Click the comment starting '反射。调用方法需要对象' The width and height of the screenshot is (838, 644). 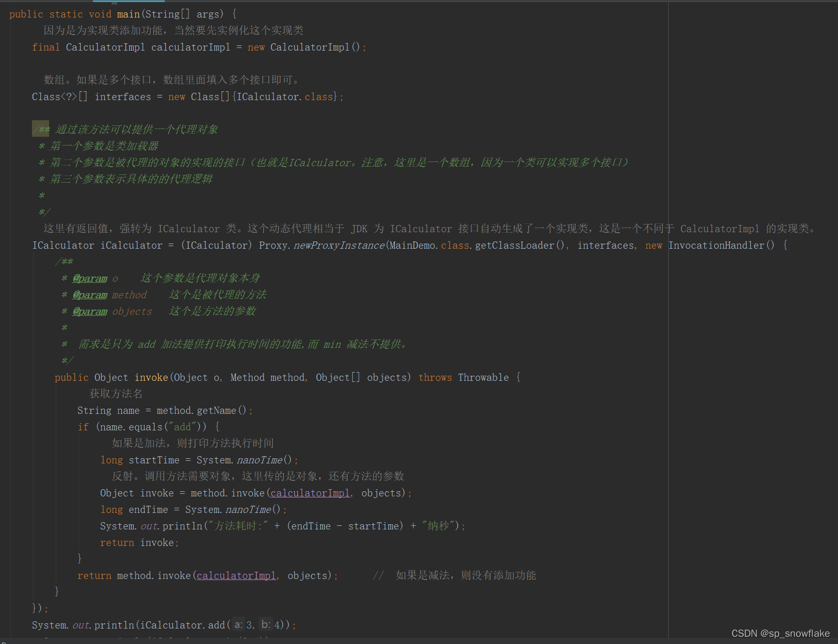point(258,476)
